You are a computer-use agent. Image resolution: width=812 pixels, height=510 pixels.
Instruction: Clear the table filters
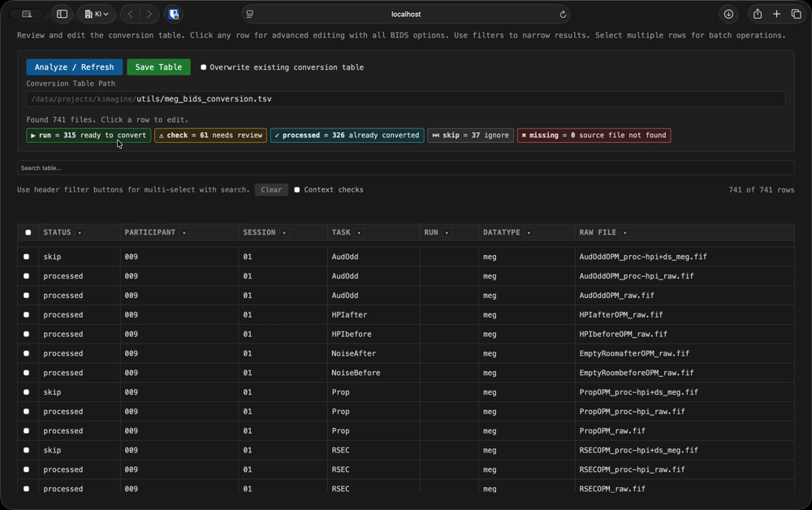click(271, 189)
